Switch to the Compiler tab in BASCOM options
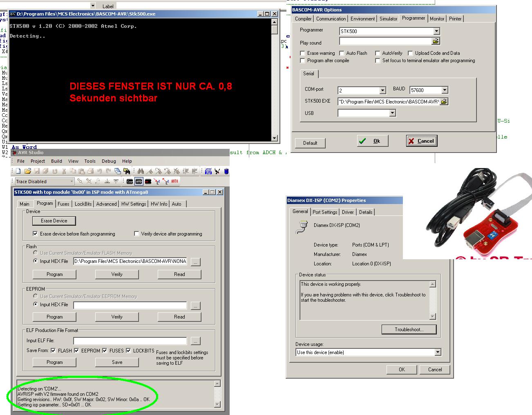Screen dimensions: 532x415 click(303, 19)
